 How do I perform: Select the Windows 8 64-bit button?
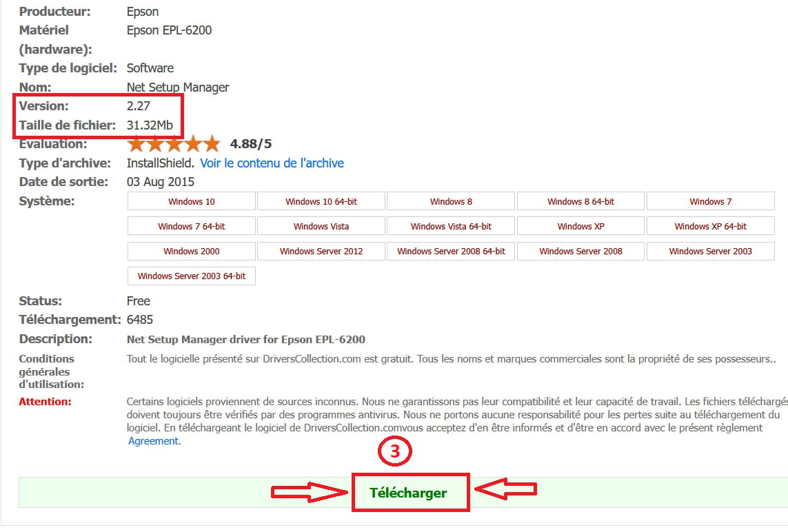580,201
